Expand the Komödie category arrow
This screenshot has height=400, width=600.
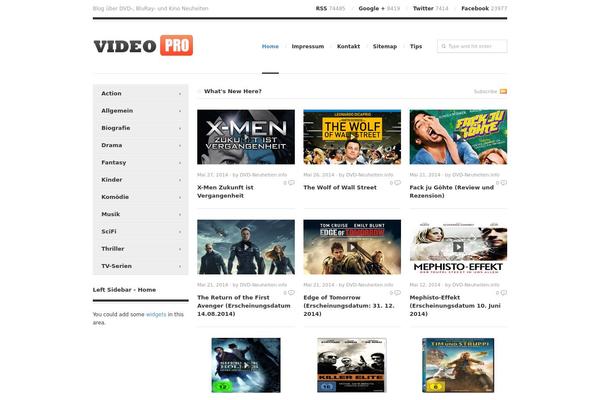coord(180,197)
